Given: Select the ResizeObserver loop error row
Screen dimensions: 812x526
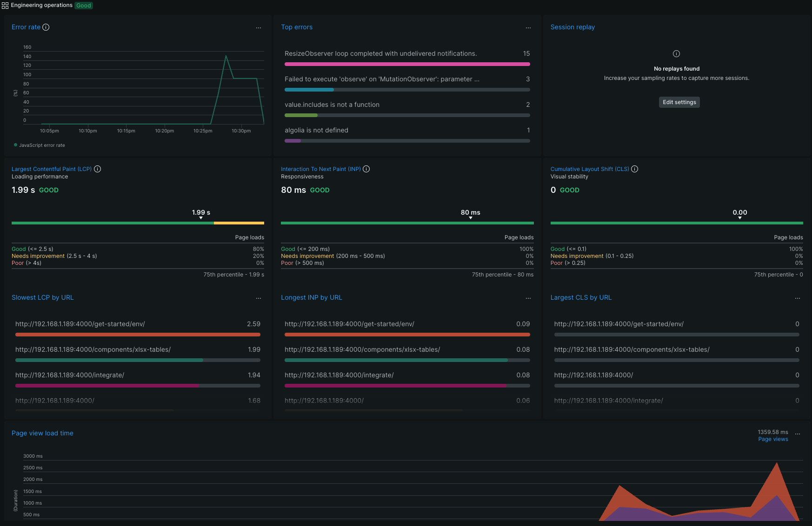Looking at the screenshot, I should 380,54.
